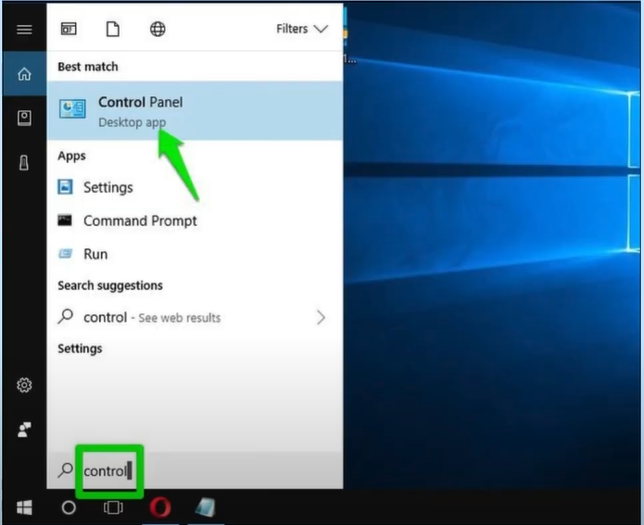Click the magnifier icon beside 'control' suggestion
This screenshot has width=644, height=525.
[65, 317]
